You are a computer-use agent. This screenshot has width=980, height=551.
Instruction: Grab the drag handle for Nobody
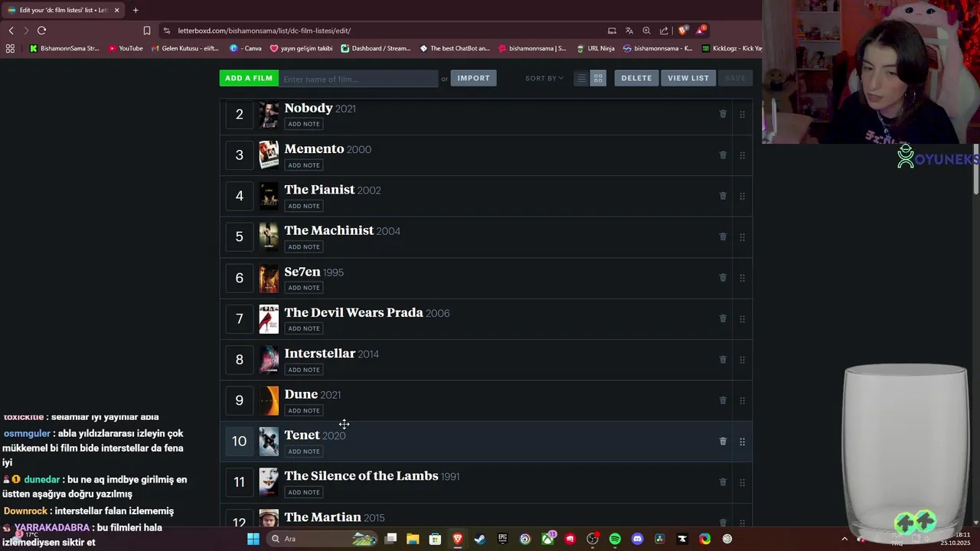(x=742, y=114)
